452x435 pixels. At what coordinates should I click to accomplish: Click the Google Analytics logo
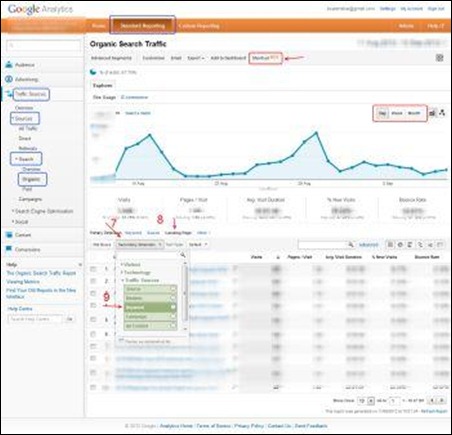40,9
